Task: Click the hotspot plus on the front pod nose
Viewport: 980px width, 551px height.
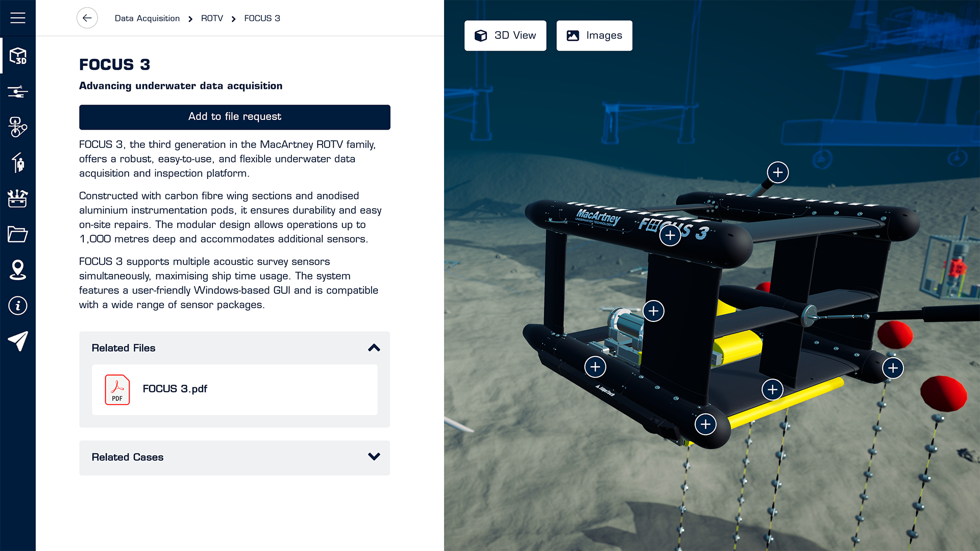Action: 705,424
